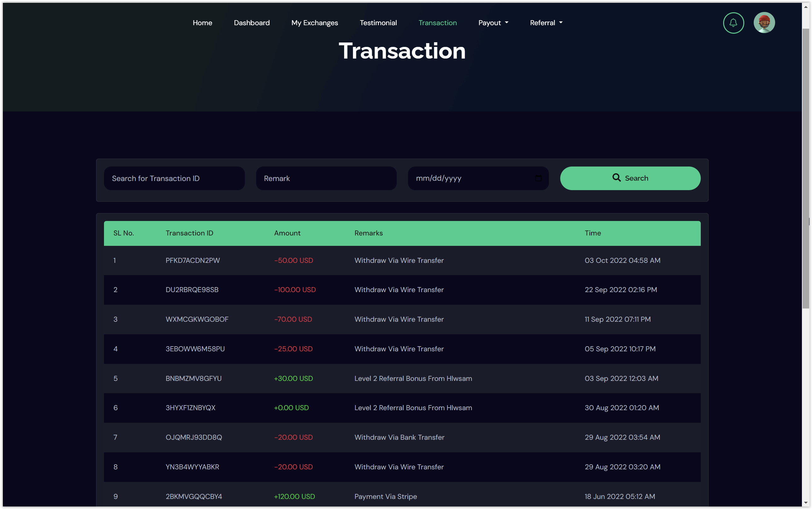Open the mm/dd/yyyy date selector
The height and width of the screenshot is (509, 812).
(x=455, y=178)
